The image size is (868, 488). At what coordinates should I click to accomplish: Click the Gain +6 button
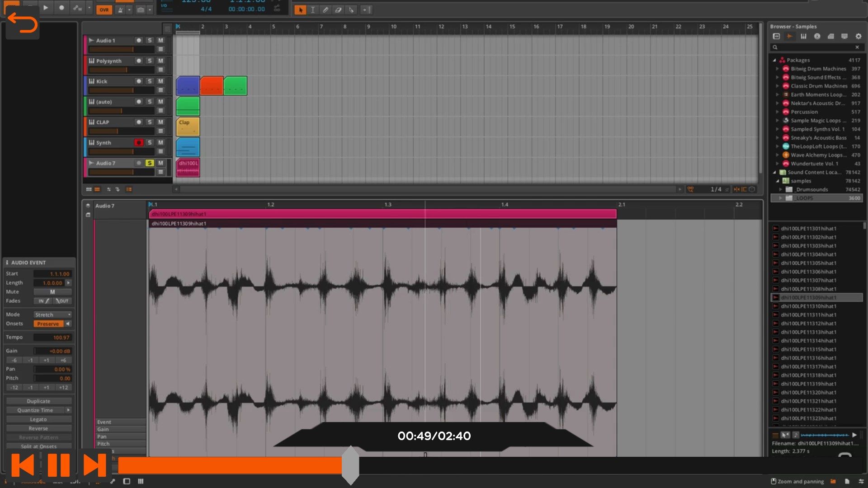tap(63, 360)
